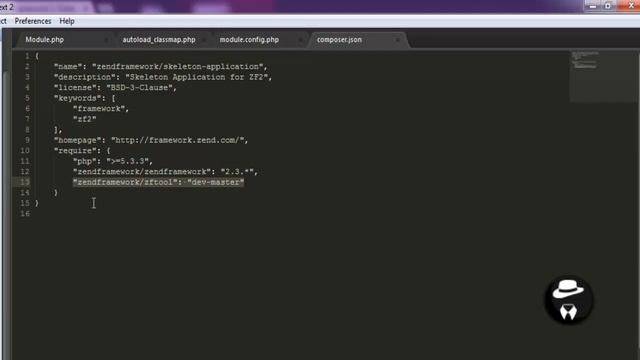
Task: Close the module.config.php tab
Action: tap(300, 40)
